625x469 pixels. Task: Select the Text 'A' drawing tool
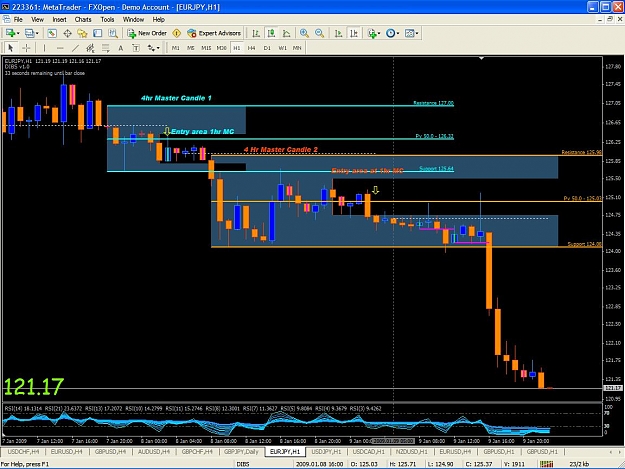coord(120,48)
